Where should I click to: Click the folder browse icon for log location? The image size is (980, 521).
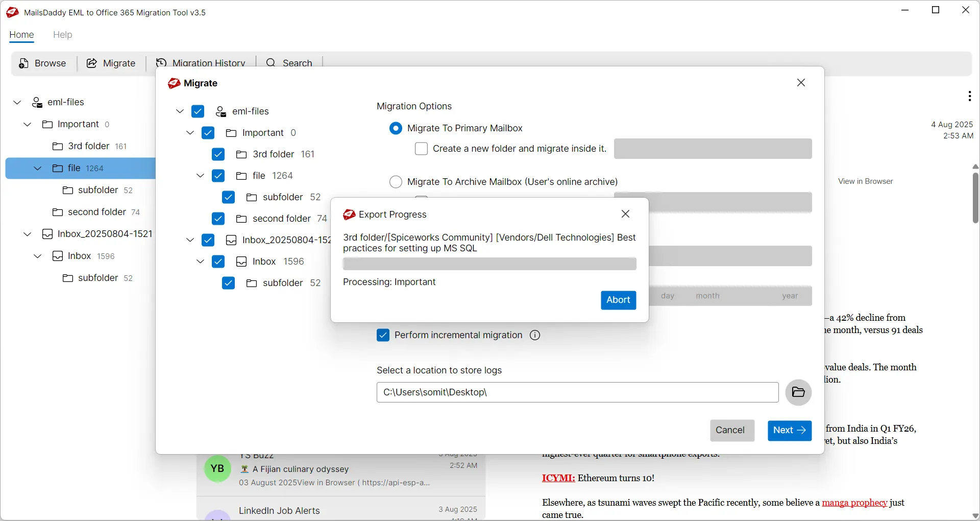click(x=798, y=392)
